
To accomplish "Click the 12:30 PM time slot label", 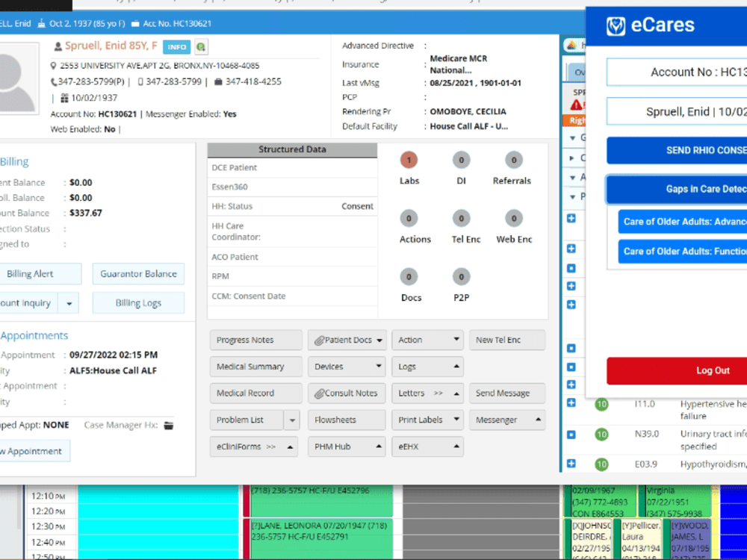I will tap(49, 526).
